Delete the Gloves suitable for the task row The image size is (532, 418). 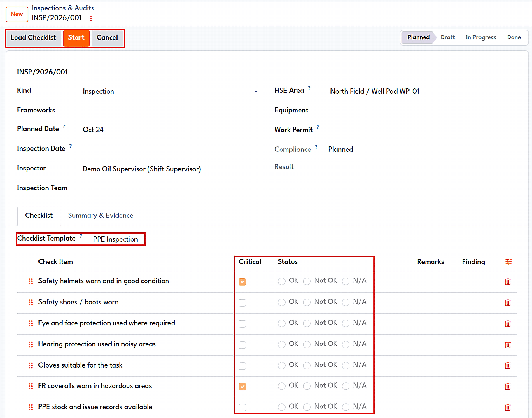(x=508, y=365)
